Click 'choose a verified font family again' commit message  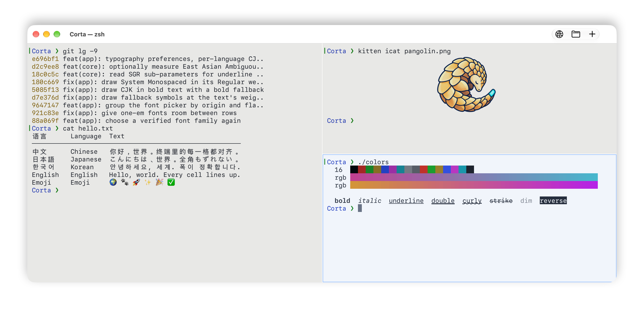tap(173, 121)
